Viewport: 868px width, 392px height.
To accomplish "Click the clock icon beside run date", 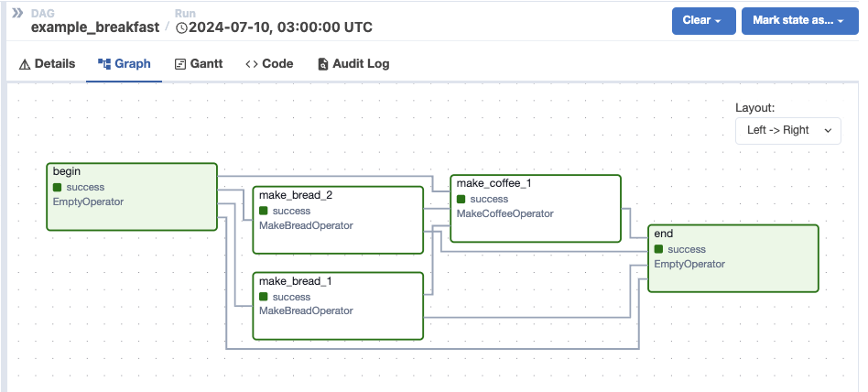I will click(181, 27).
